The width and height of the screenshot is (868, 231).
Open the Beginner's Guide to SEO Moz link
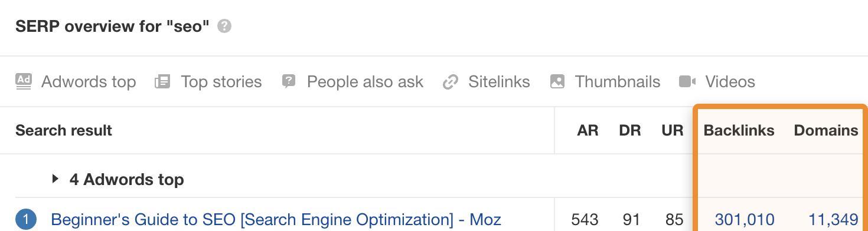[276, 220]
